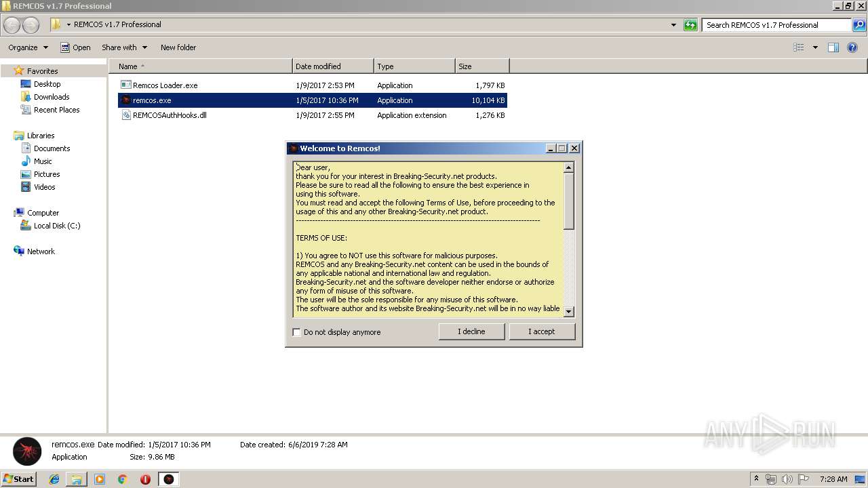
Task: Click the '1/9/2017 2:53 PM' date cell
Action: tap(325, 85)
